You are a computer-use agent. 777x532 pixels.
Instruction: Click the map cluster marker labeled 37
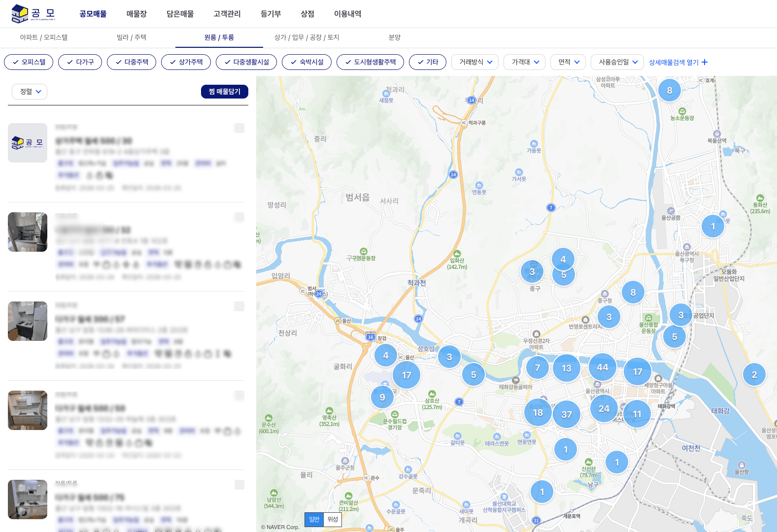(567, 415)
